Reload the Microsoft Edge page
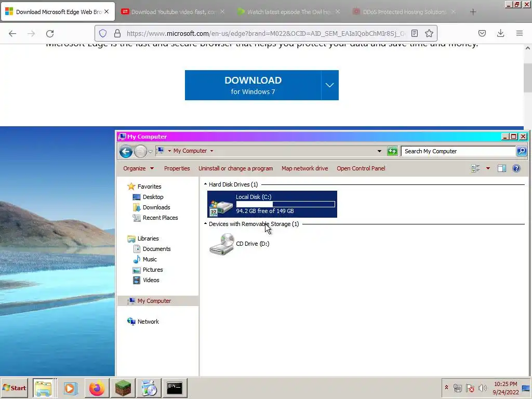This screenshot has width=532, height=399. 50,33
